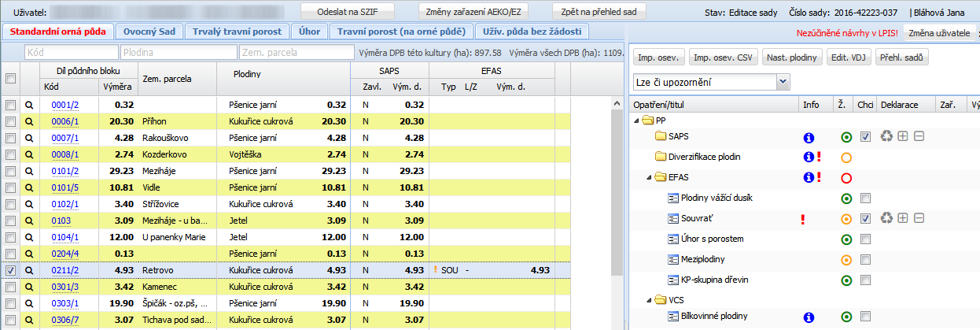Click plus icon in Souvrať row
The image size is (980, 330).
coord(903,218)
